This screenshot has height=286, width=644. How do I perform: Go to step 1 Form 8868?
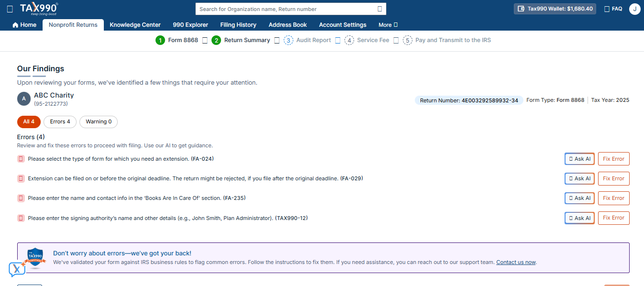click(x=177, y=40)
